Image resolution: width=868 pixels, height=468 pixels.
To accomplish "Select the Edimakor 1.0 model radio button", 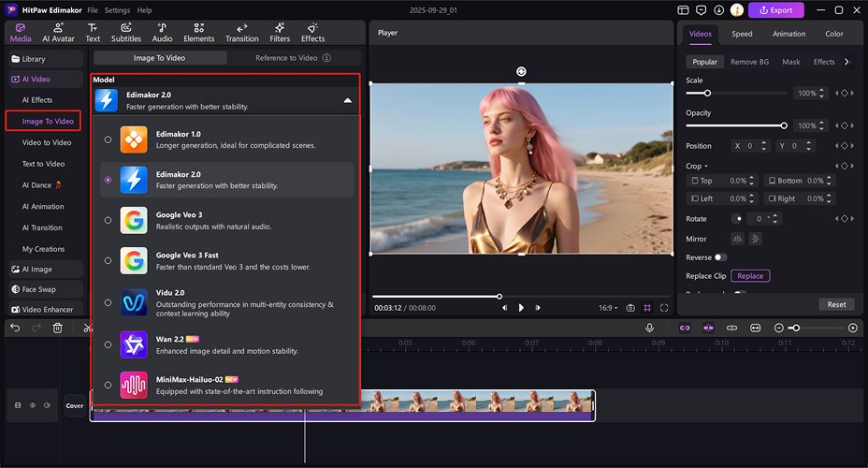I will [108, 139].
